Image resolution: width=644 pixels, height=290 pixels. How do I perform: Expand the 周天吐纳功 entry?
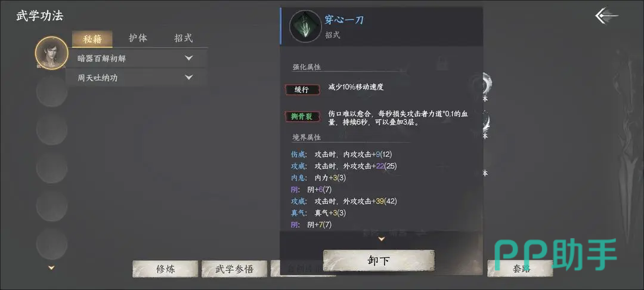click(137, 77)
